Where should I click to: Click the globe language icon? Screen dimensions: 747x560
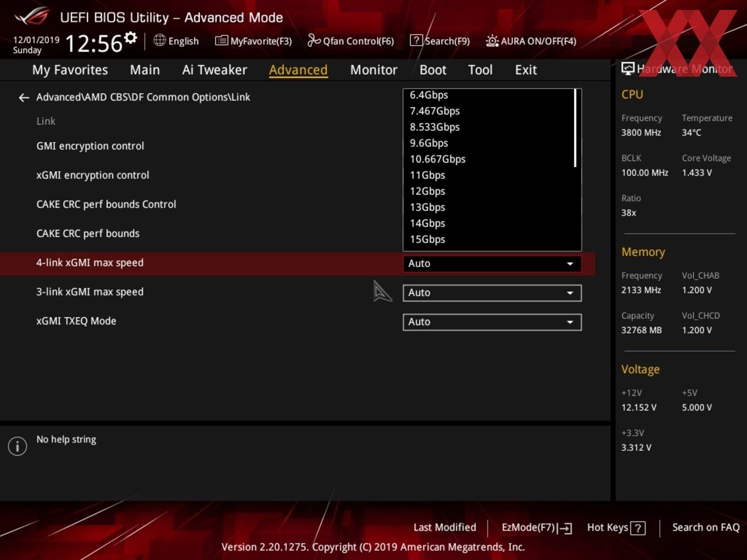[159, 40]
